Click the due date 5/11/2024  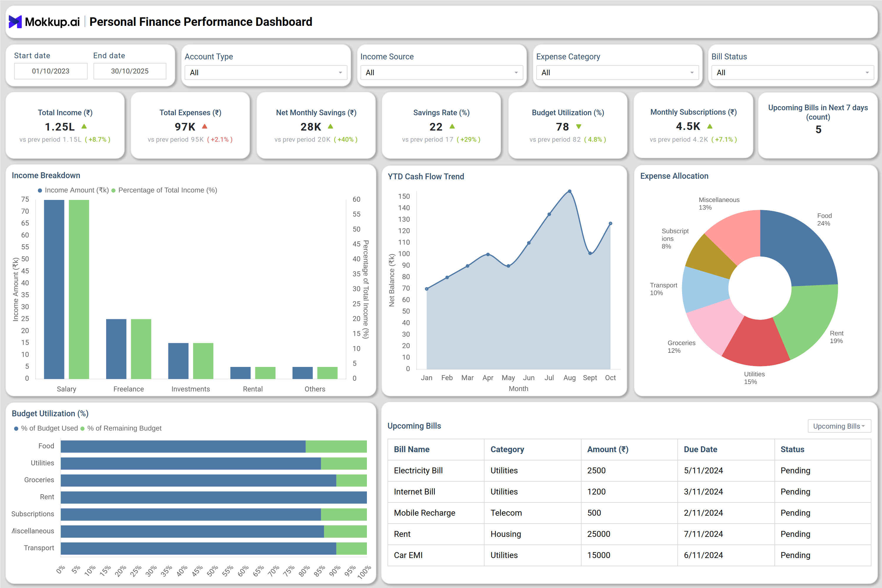(703, 470)
